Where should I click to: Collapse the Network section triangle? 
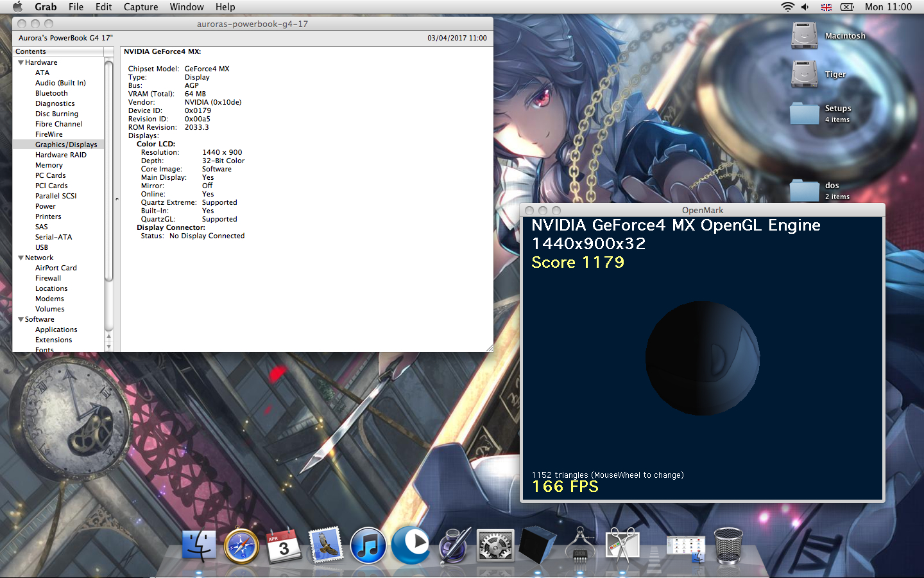click(x=21, y=258)
